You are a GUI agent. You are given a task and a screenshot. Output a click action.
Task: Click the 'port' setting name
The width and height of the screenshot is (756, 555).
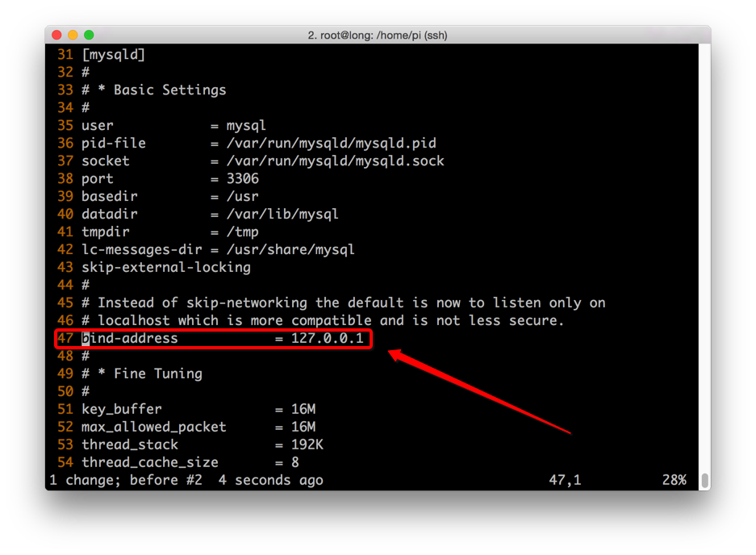tap(98, 179)
